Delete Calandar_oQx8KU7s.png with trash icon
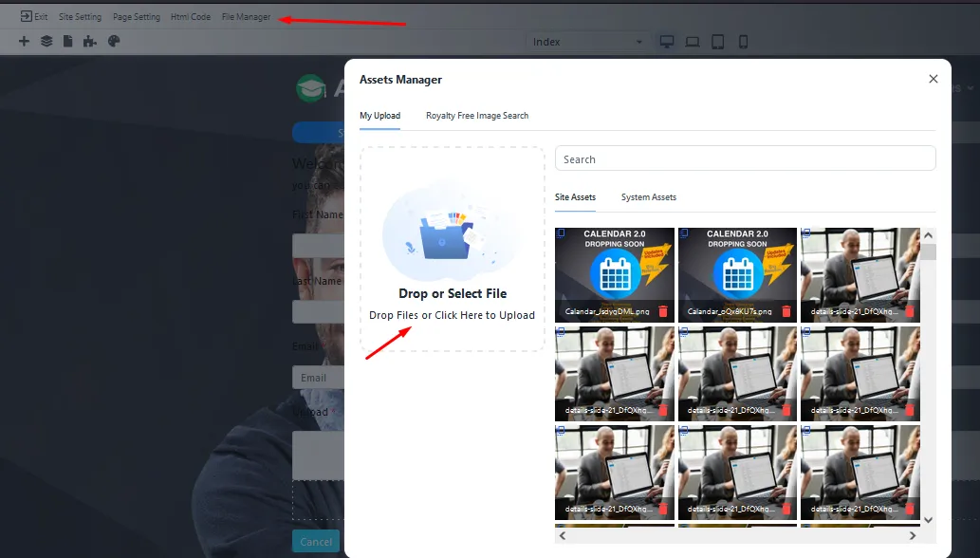This screenshot has width=980, height=558. tap(786, 311)
